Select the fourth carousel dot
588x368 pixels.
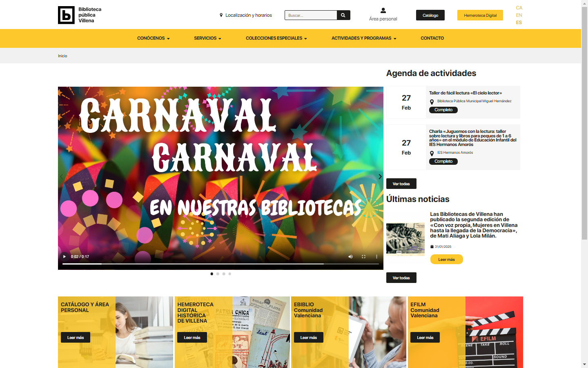coord(230,274)
